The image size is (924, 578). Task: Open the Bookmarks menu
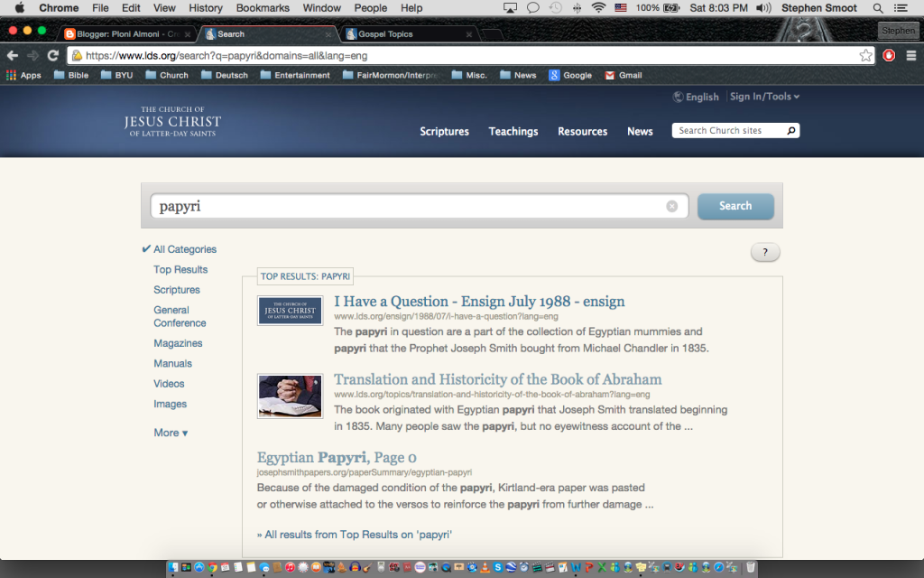263,8
